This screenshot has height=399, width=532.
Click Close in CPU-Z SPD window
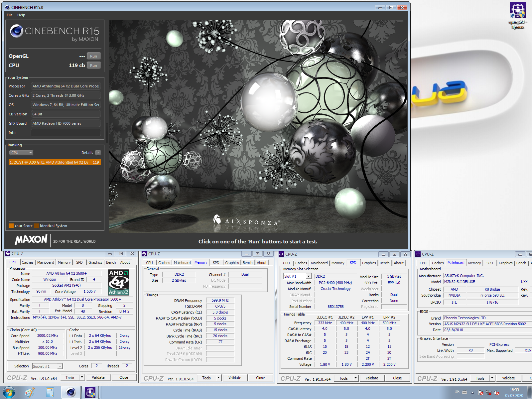pyautogui.click(x=397, y=378)
